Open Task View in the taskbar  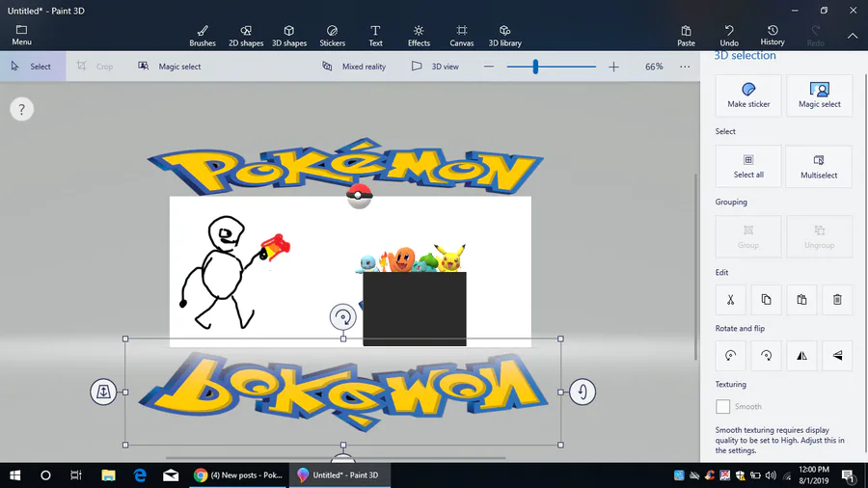(76, 475)
